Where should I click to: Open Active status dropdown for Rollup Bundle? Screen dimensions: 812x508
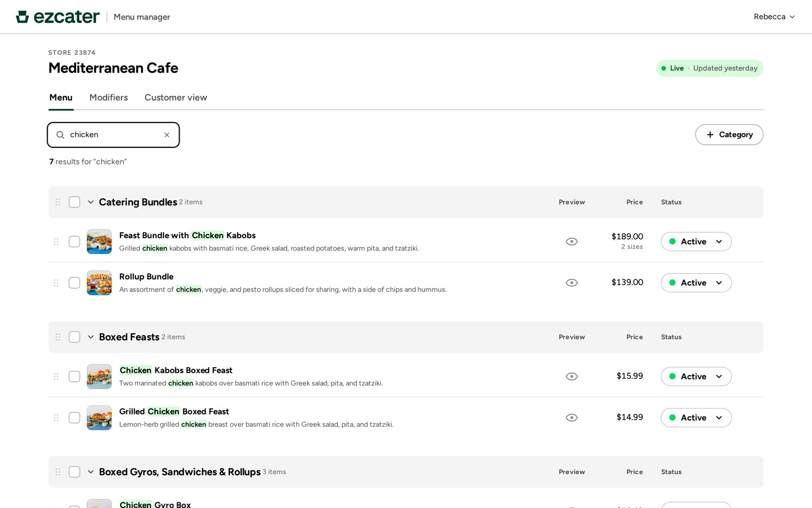pos(696,283)
